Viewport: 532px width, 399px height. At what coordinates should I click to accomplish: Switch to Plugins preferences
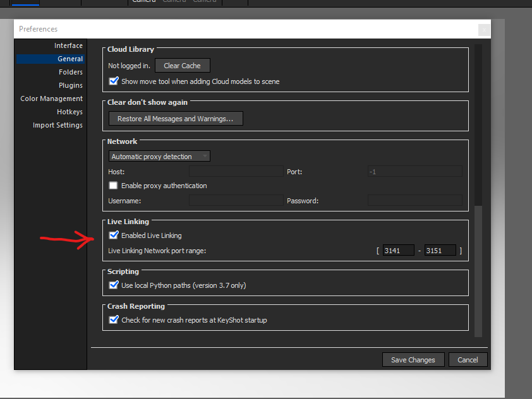point(70,85)
